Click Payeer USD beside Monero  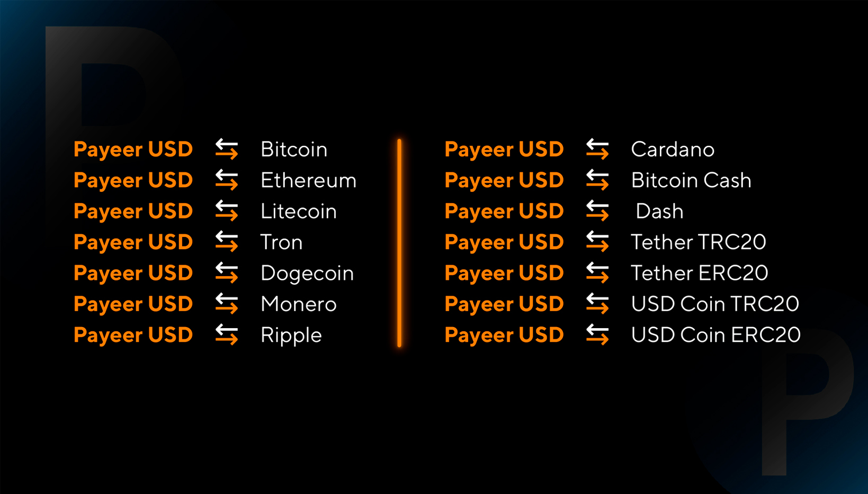(133, 304)
